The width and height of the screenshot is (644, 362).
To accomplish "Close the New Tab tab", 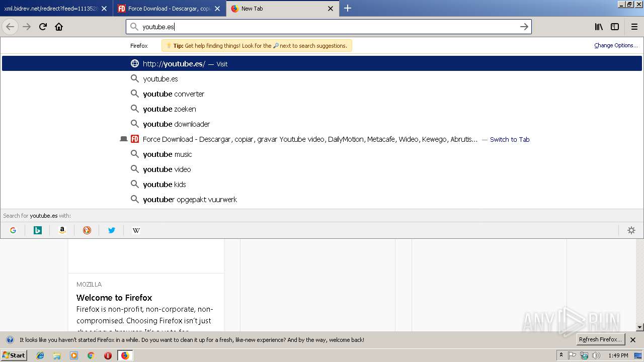I will (331, 9).
